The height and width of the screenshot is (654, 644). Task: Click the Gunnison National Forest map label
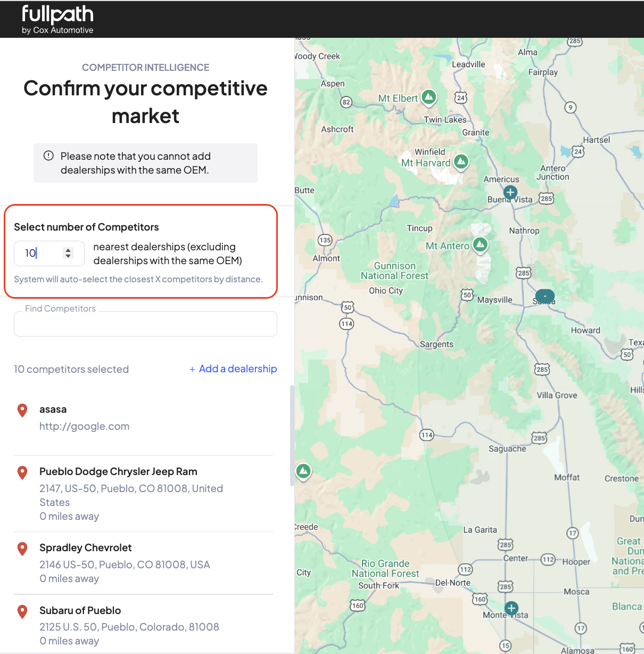click(394, 271)
